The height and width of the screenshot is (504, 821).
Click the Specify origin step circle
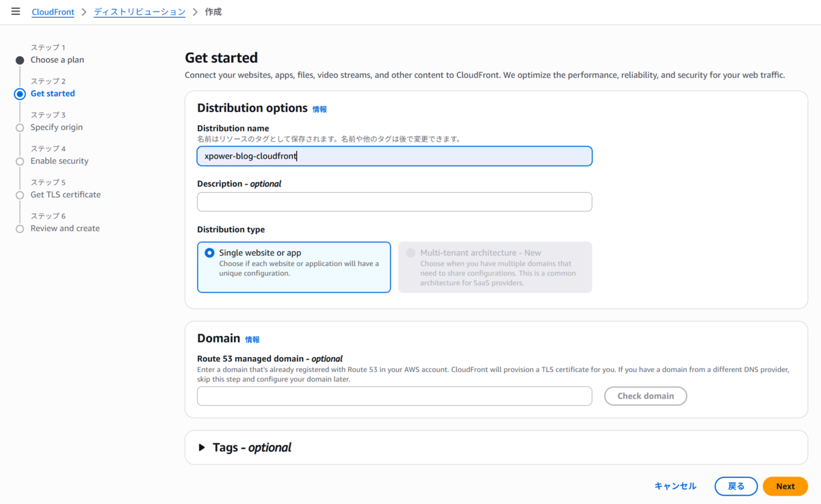point(20,127)
